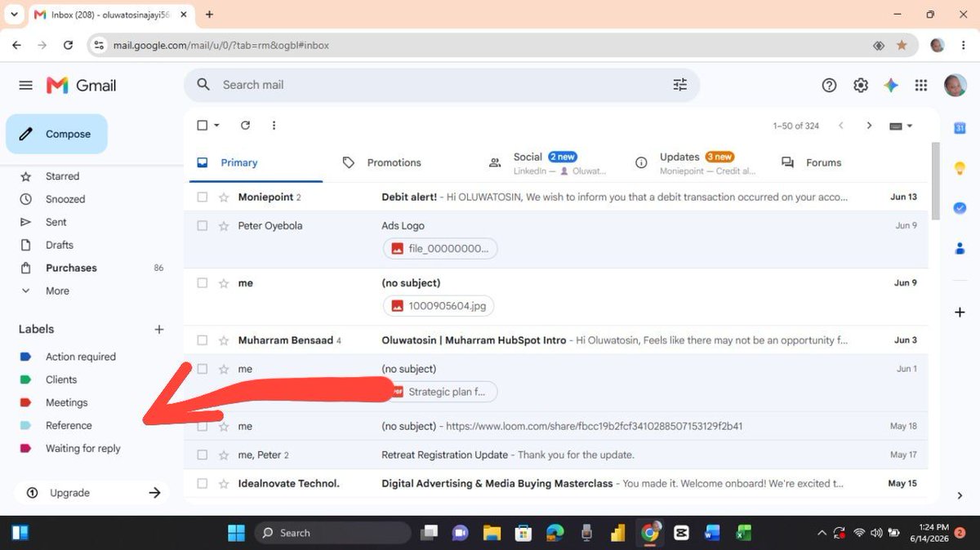Screen dimensions: 980x550
Task: Open the Action required label
Action: [80, 357]
